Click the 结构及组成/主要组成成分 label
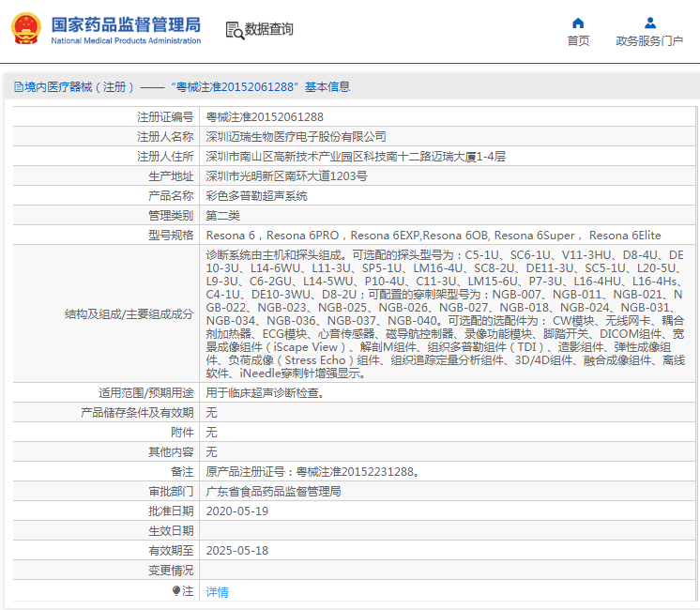 129,314
